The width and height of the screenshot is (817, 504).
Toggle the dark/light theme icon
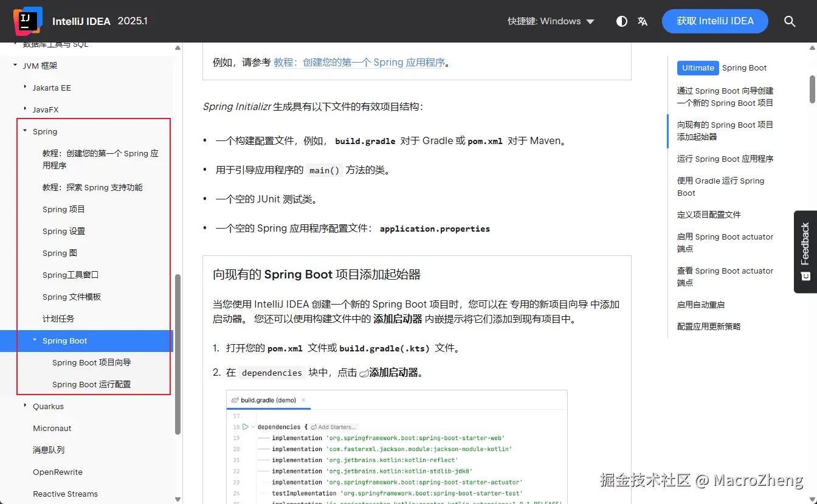621,21
